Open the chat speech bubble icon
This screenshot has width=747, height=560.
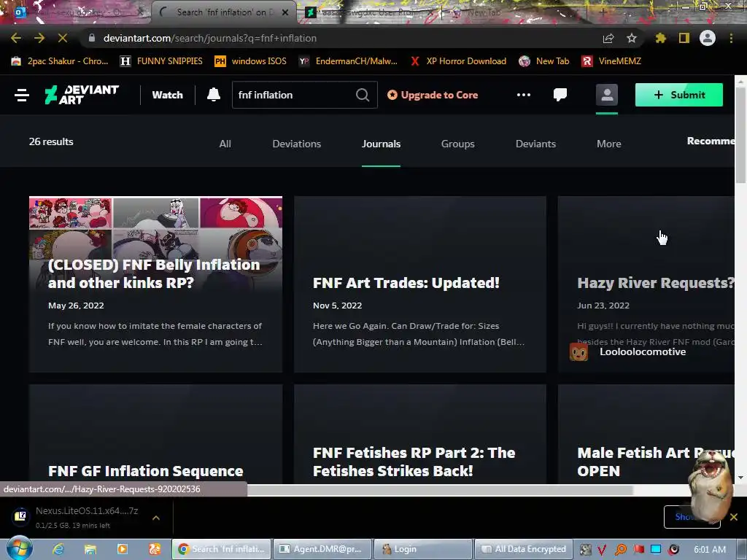pyautogui.click(x=560, y=95)
